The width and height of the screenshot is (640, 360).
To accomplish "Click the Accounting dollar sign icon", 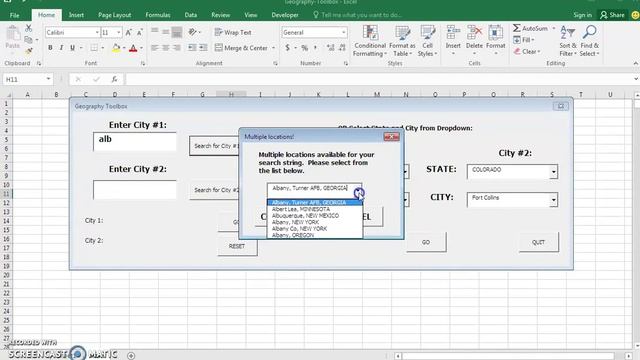I will coord(287,48).
